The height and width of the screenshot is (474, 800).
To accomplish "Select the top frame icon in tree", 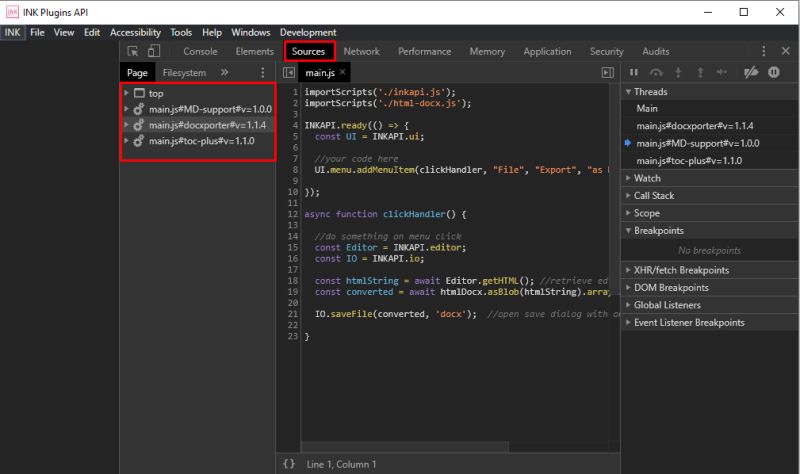I will tap(139, 93).
